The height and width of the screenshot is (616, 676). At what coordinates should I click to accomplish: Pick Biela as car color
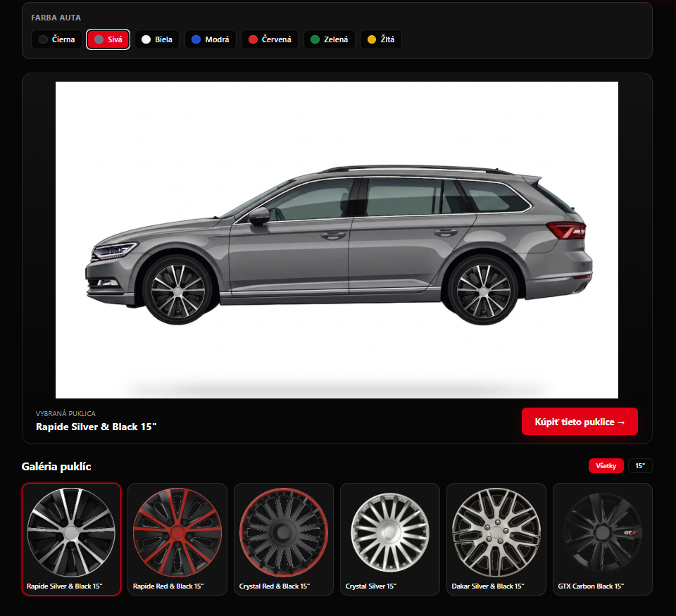(x=157, y=39)
